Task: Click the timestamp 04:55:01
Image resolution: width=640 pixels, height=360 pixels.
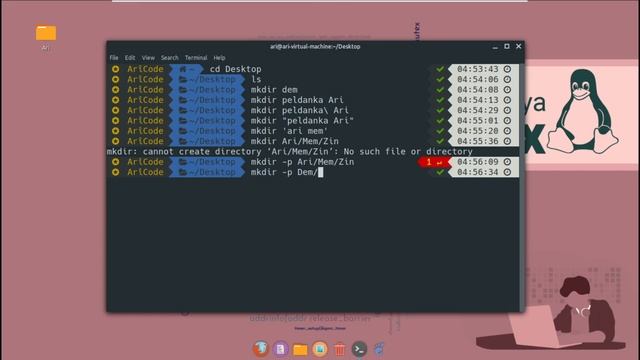Action: (478, 120)
